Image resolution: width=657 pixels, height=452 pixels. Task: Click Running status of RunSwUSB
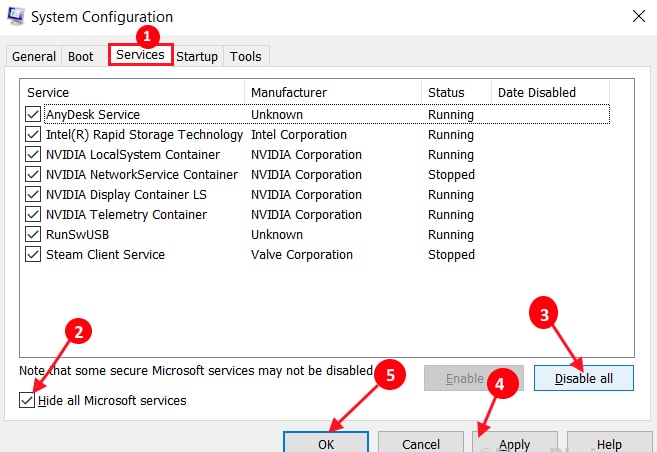click(x=451, y=235)
